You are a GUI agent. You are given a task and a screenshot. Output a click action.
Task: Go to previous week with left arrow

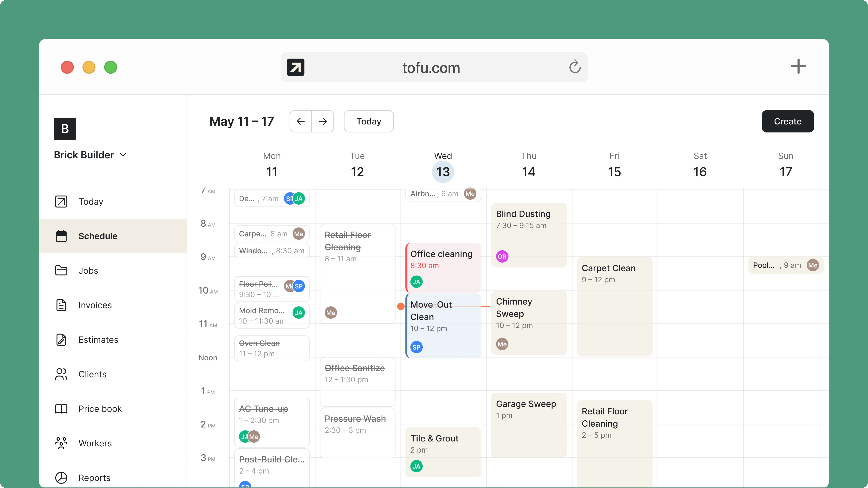301,121
